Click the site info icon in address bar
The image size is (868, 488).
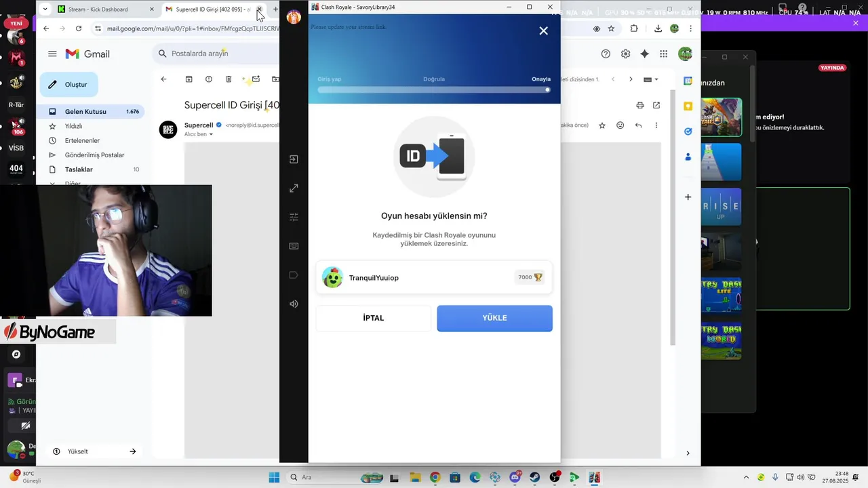tap(98, 28)
